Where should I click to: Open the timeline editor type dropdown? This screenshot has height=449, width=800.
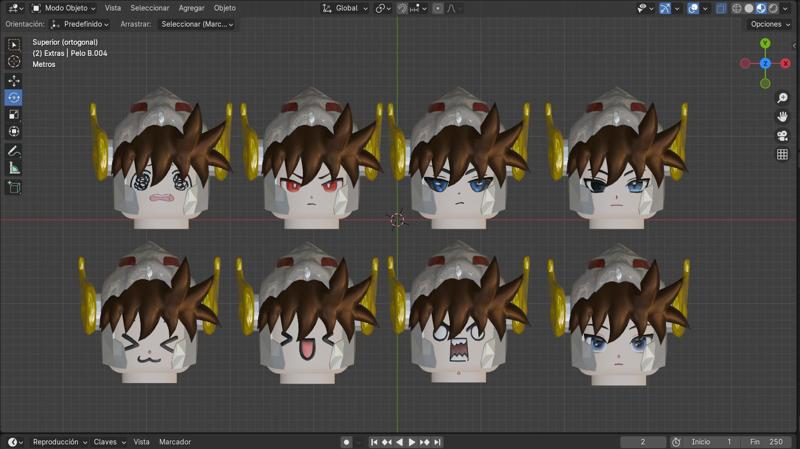tap(15, 442)
